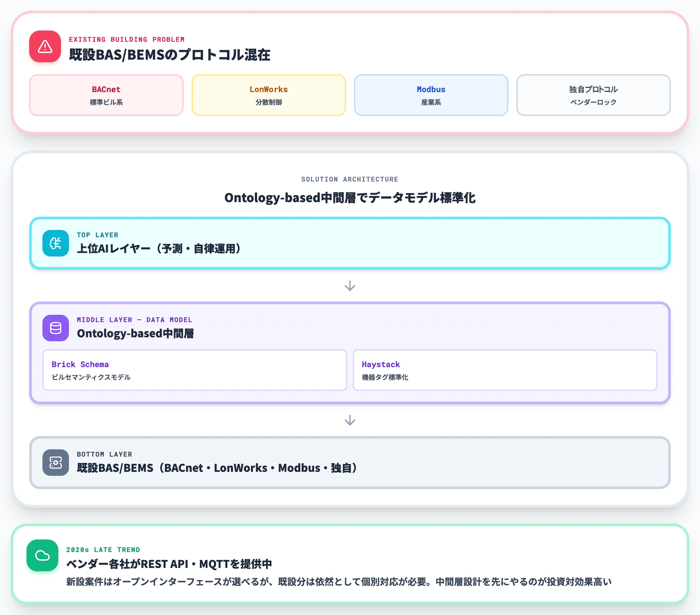Click the 分散制御 subtitle

point(268,102)
